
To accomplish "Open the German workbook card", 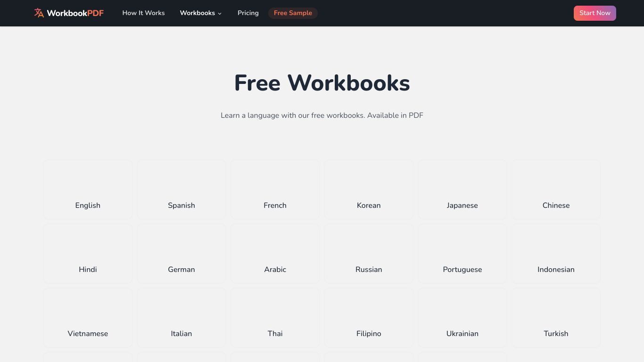I will pyautogui.click(x=182, y=254).
